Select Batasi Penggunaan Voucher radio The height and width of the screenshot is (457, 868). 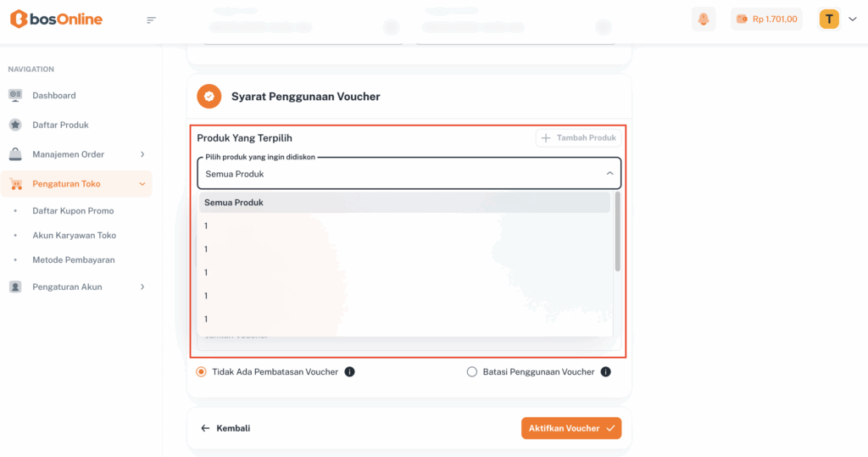(x=472, y=371)
